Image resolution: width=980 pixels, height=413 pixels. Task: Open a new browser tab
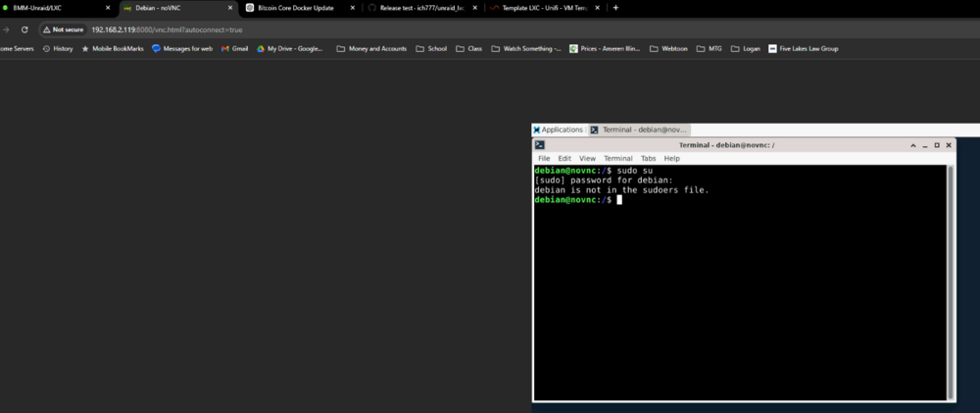615,8
